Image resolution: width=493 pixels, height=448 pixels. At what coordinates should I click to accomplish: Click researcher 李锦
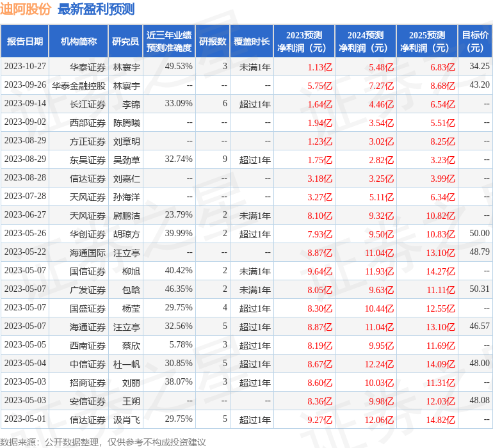point(131,104)
